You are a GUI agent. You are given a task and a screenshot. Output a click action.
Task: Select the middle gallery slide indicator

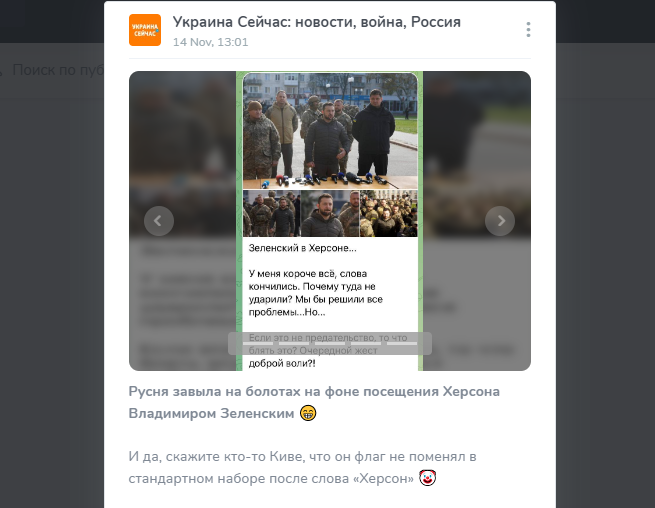pyautogui.click(x=330, y=343)
